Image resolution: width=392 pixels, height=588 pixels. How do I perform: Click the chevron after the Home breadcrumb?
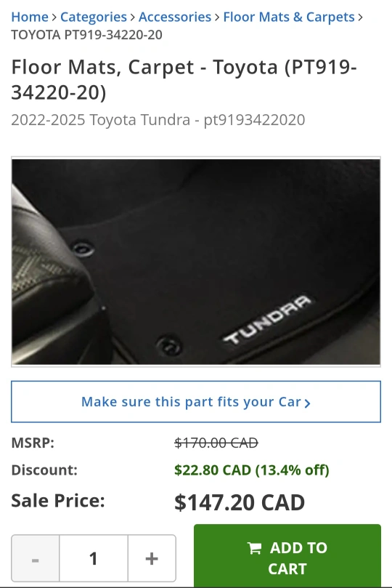pos(54,17)
